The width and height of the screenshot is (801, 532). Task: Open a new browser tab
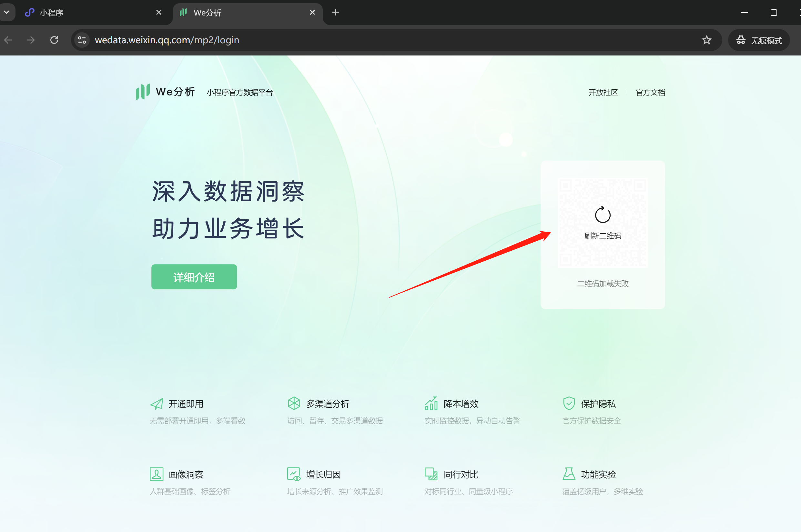335,13
